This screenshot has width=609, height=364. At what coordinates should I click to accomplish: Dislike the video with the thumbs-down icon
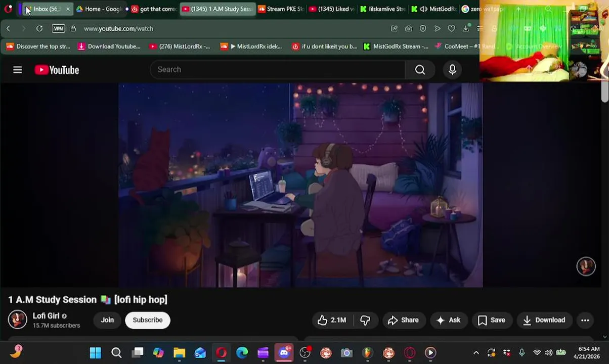[365, 320]
